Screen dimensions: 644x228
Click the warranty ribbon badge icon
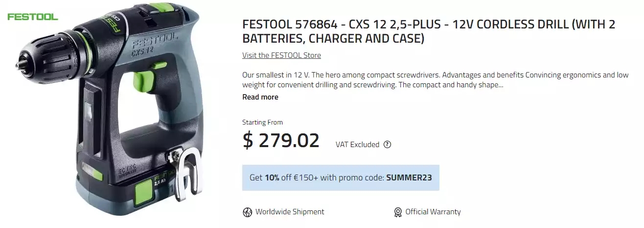coord(398,212)
